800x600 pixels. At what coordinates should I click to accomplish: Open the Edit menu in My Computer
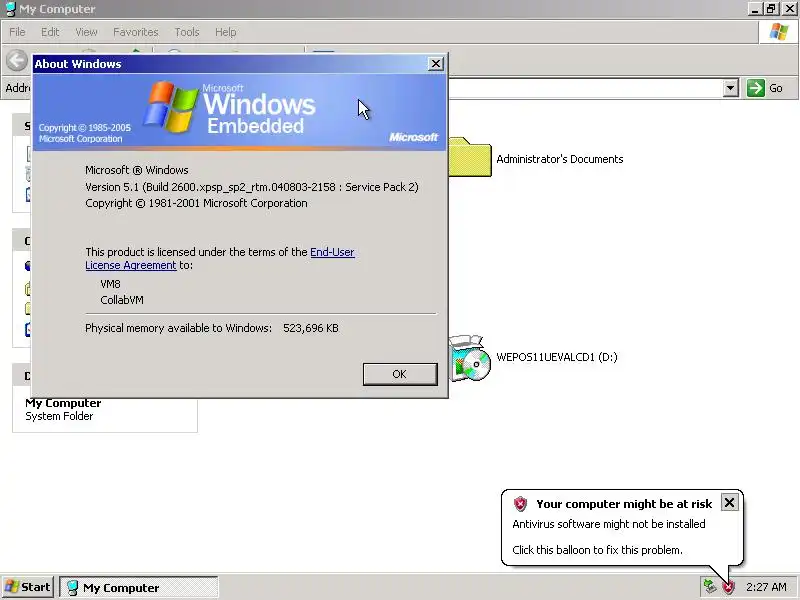coord(50,32)
